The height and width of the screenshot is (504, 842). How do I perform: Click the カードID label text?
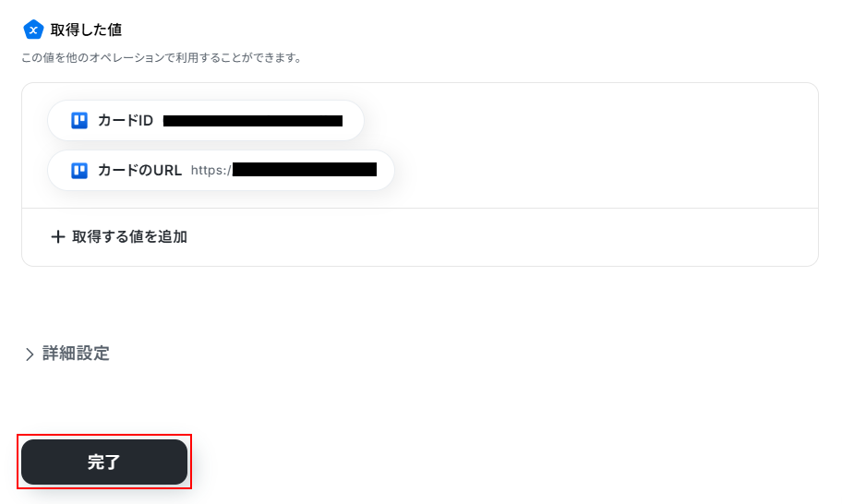click(x=126, y=120)
